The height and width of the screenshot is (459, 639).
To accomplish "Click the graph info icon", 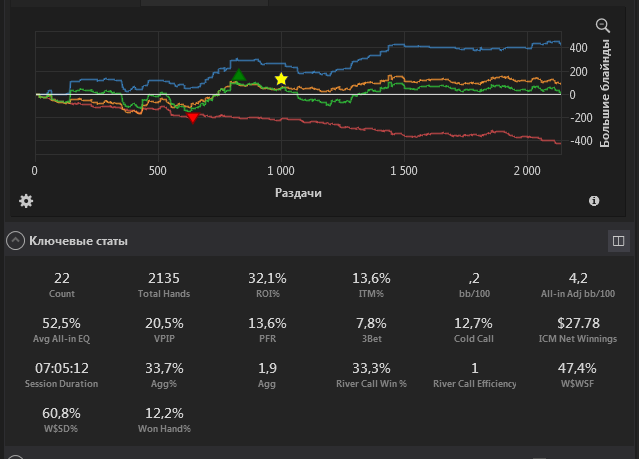I will pyautogui.click(x=594, y=201).
